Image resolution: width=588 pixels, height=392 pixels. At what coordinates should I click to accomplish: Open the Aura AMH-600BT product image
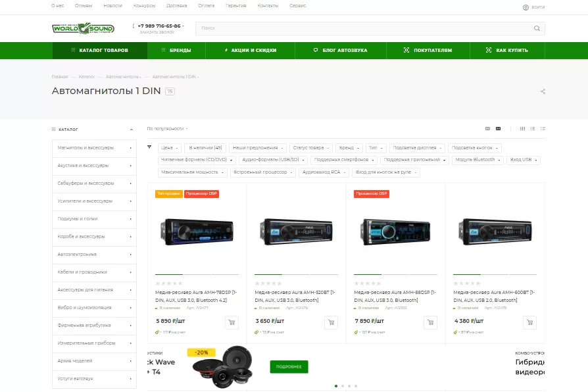pyautogui.click(x=495, y=232)
